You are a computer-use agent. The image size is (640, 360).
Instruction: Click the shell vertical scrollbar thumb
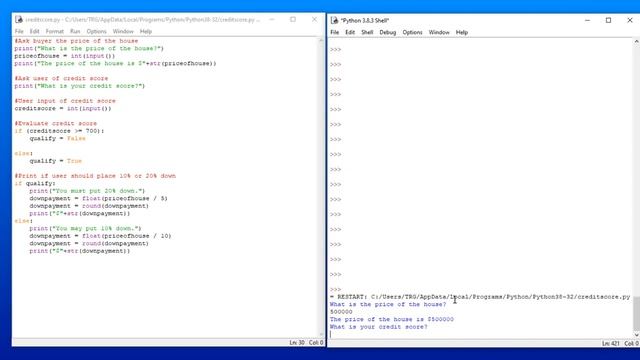pyautogui.click(x=636, y=313)
